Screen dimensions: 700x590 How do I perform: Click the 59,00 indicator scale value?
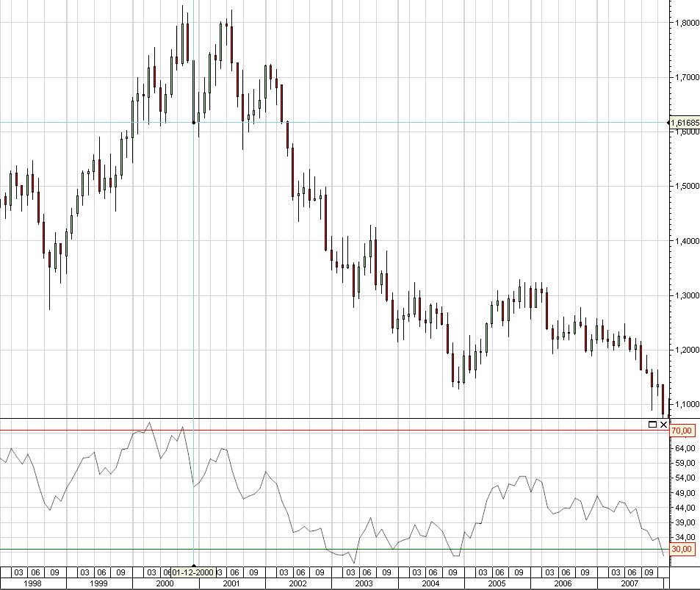(x=686, y=463)
